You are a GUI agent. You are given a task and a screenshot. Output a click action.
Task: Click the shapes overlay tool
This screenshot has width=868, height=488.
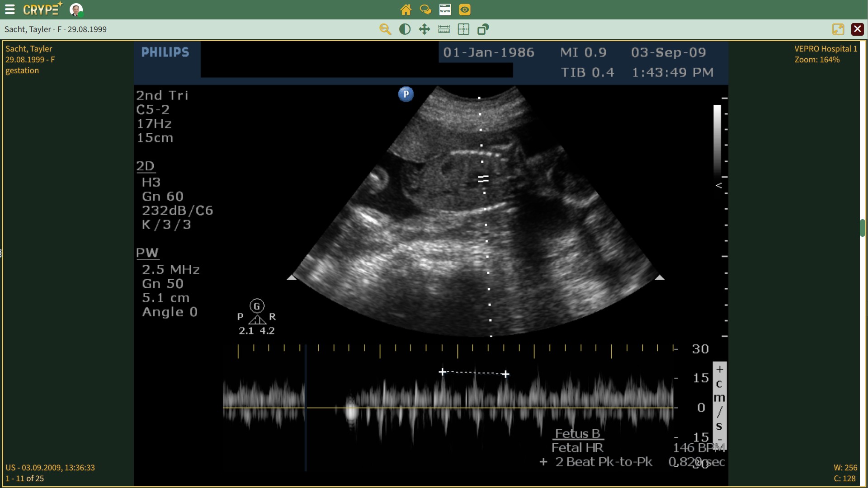483,29
